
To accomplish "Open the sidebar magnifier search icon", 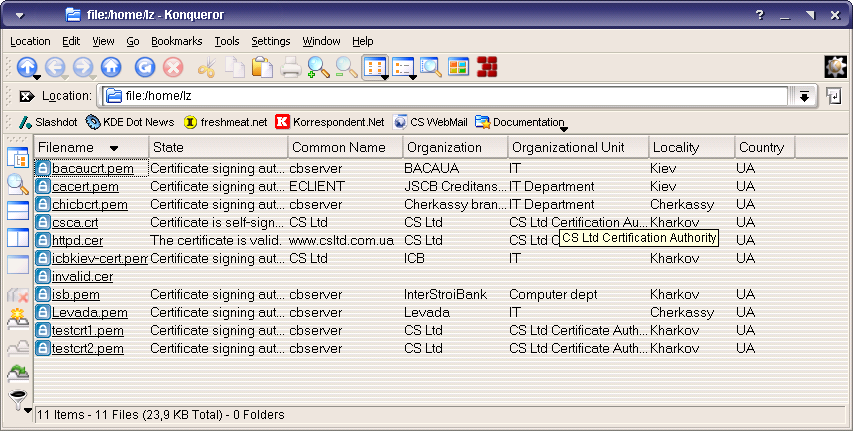I will coord(17,185).
